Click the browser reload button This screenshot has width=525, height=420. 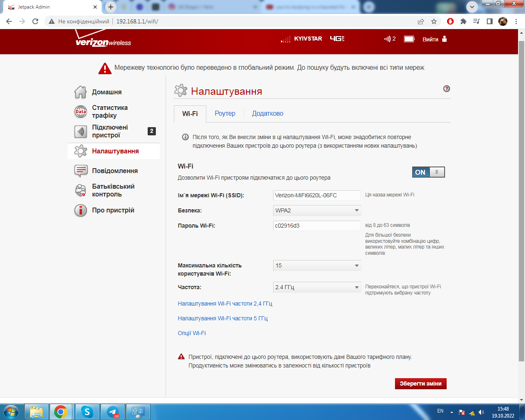click(x=35, y=21)
